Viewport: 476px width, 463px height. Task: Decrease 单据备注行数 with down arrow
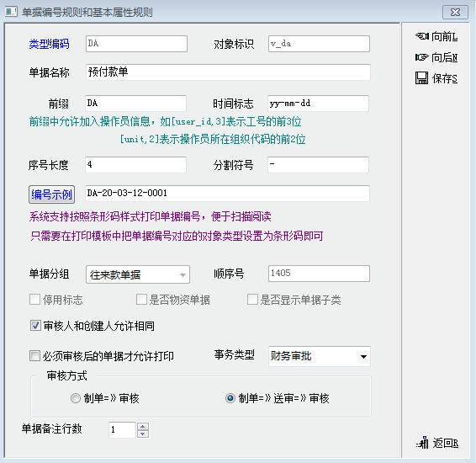pos(143,434)
